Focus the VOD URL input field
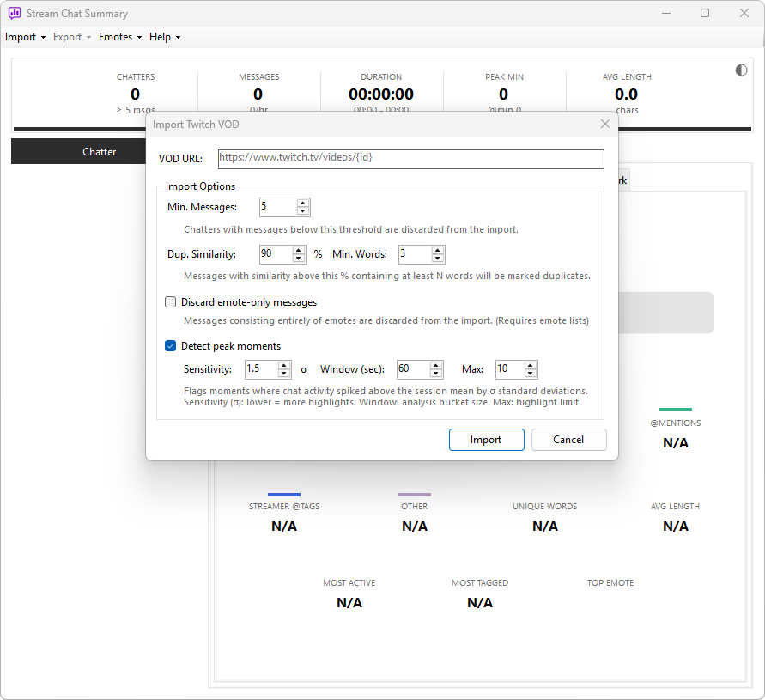This screenshot has width=765, height=700. tap(410, 159)
